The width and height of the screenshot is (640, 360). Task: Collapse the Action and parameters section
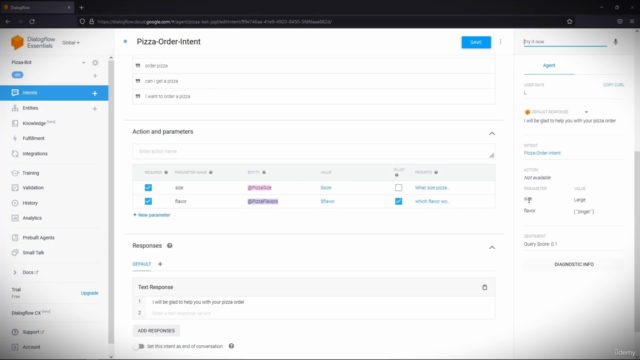pyautogui.click(x=492, y=133)
